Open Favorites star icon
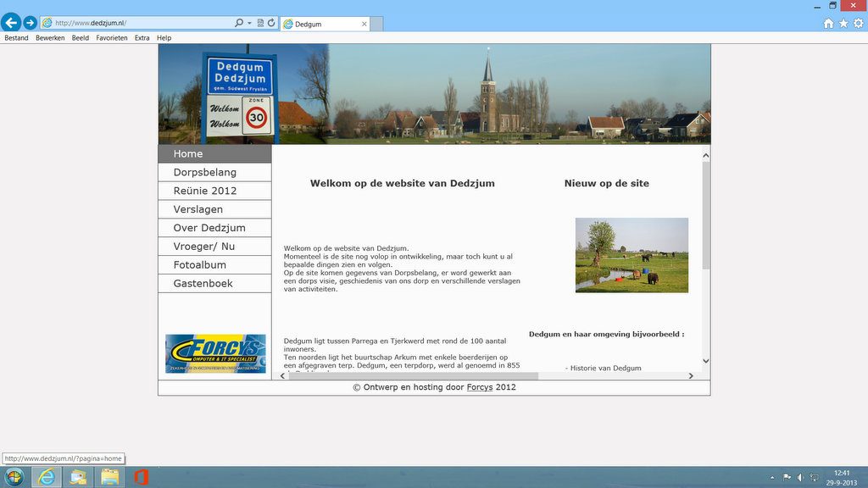868x488 pixels. (x=843, y=23)
